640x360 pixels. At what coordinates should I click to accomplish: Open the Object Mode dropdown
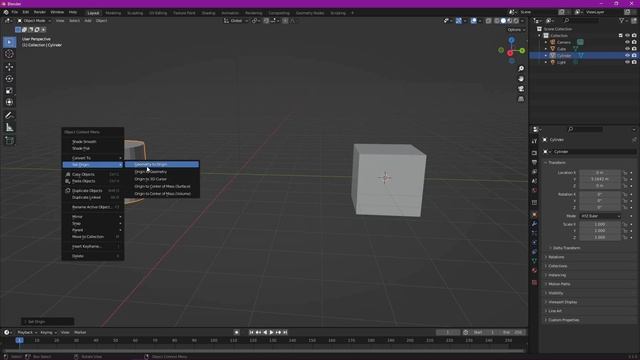click(x=34, y=20)
